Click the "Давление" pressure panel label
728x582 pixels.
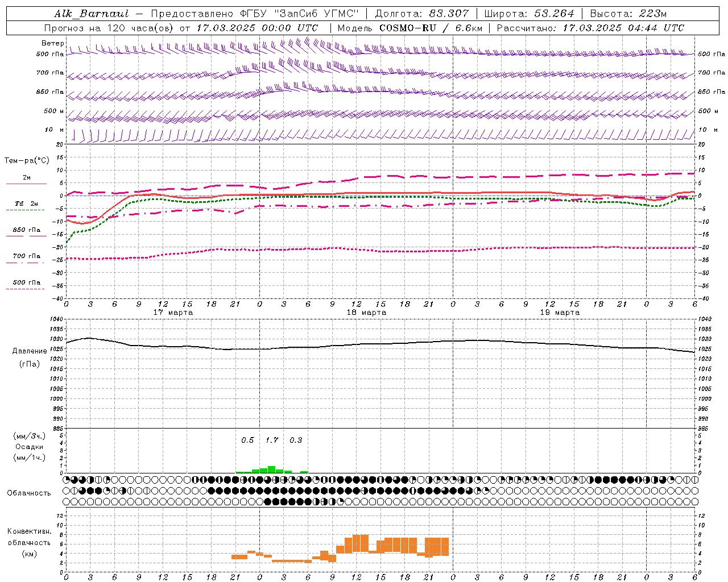[x=30, y=351]
